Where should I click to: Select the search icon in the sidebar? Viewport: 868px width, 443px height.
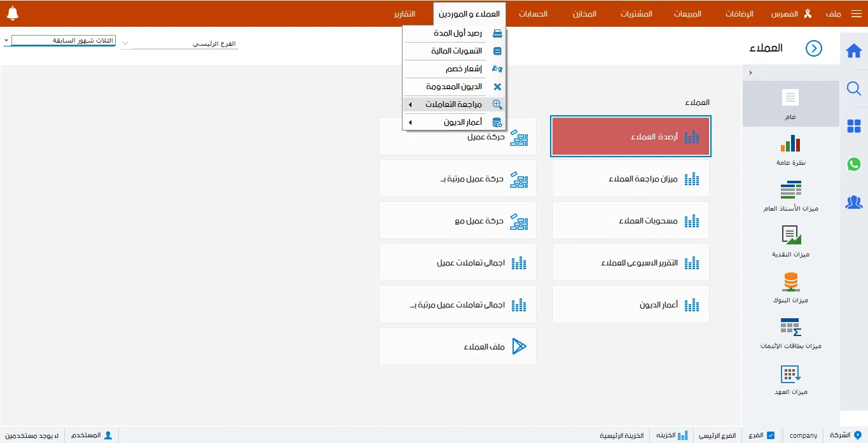(x=854, y=89)
